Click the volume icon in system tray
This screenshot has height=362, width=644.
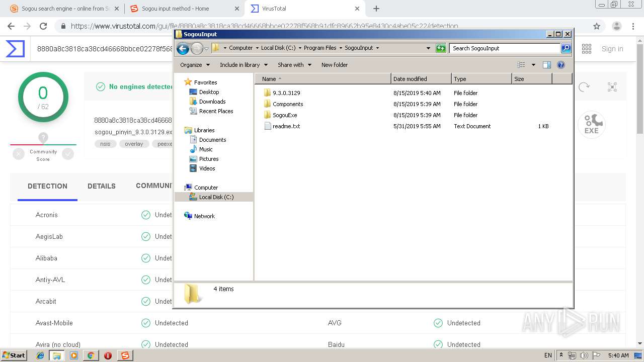click(584, 355)
